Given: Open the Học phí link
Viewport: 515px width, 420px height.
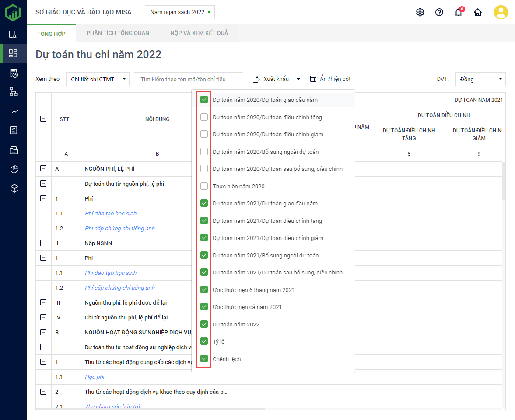Looking at the screenshot, I should 95,377.
